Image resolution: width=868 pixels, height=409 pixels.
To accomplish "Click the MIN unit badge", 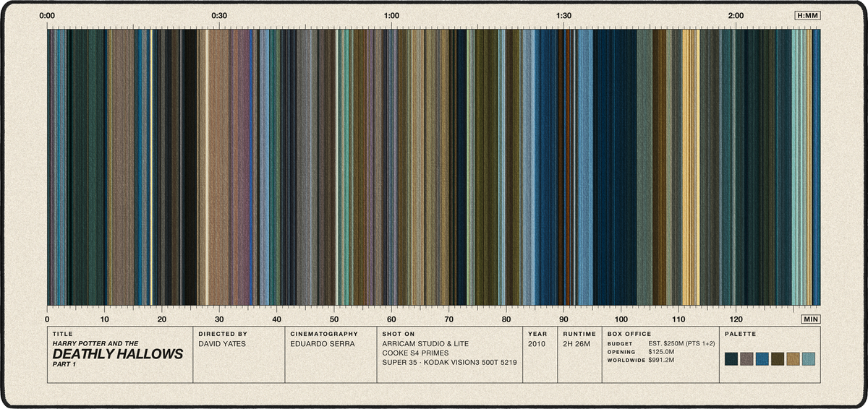I will click(811, 319).
